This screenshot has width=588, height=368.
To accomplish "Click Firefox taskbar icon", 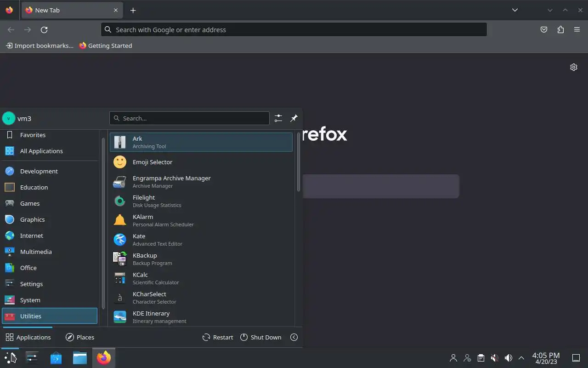I will pos(104,358).
